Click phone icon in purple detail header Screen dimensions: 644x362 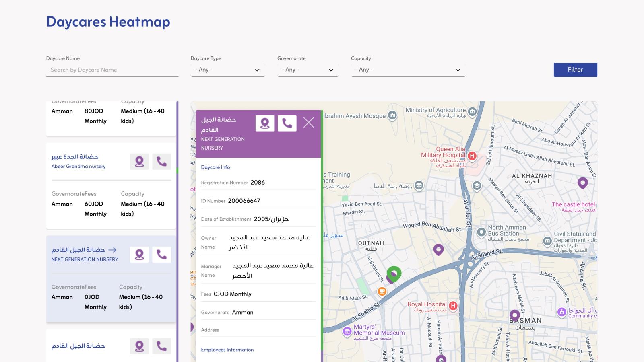(x=287, y=123)
